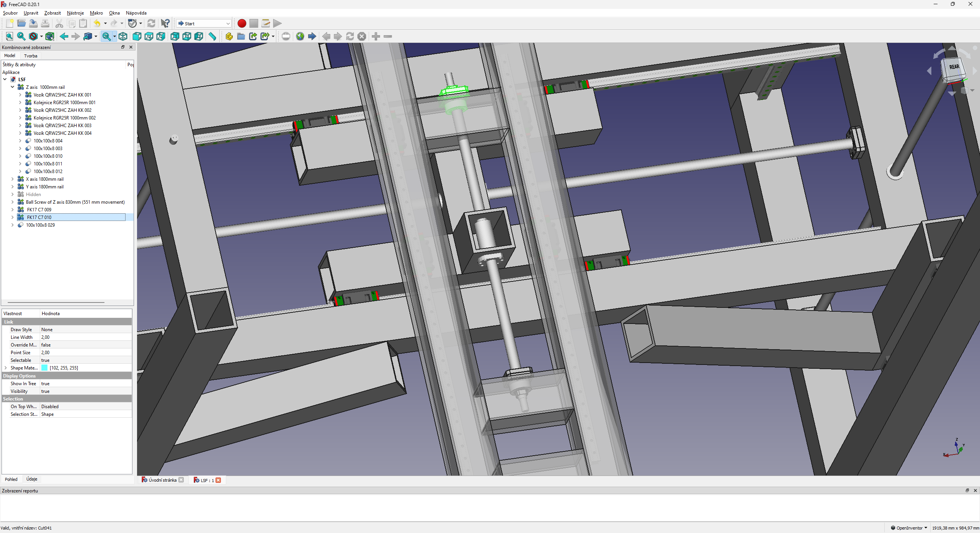Click the Create Part yellow icon

tap(229, 36)
